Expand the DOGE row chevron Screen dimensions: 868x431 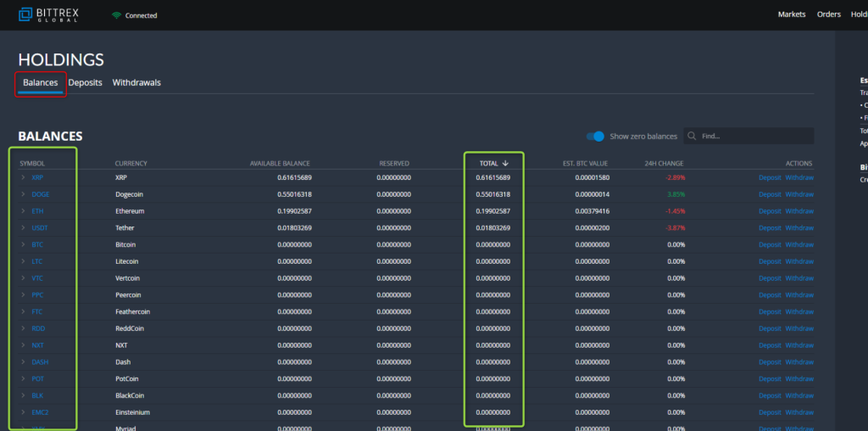tap(23, 194)
